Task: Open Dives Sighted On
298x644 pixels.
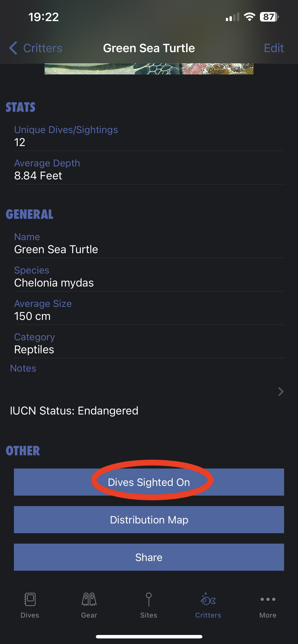Action: (149, 482)
